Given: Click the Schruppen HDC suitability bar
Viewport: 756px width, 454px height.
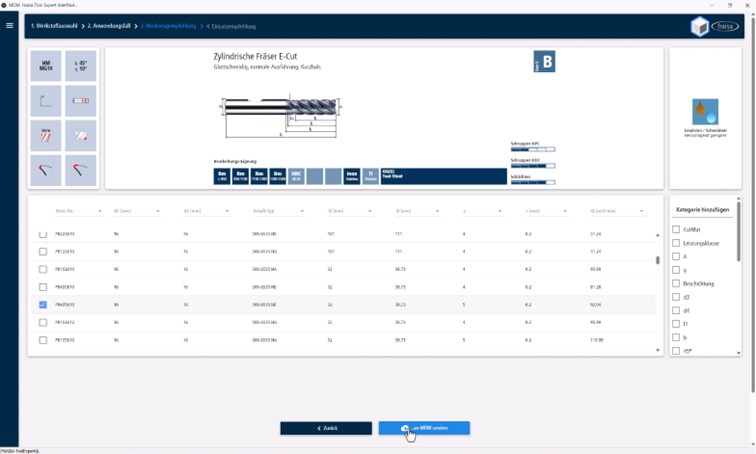Looking at the screenshot, I should click(x=533, y=166).
